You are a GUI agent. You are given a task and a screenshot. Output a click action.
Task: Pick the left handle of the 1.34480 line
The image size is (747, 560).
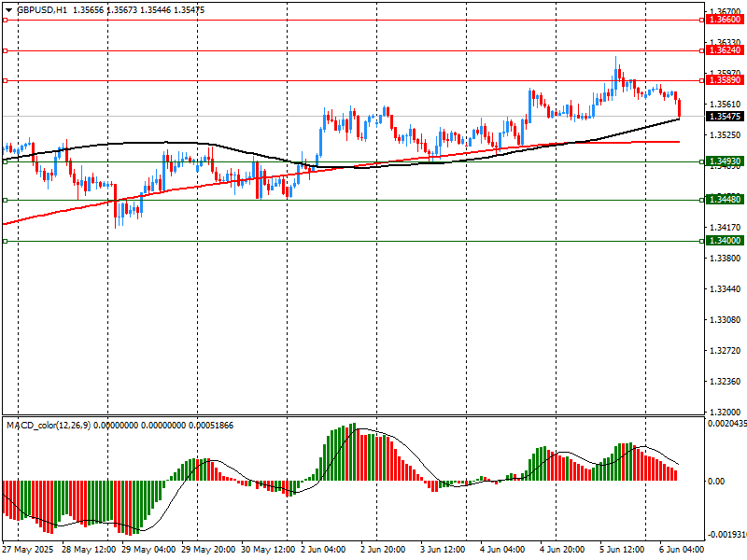pos(5,200)
